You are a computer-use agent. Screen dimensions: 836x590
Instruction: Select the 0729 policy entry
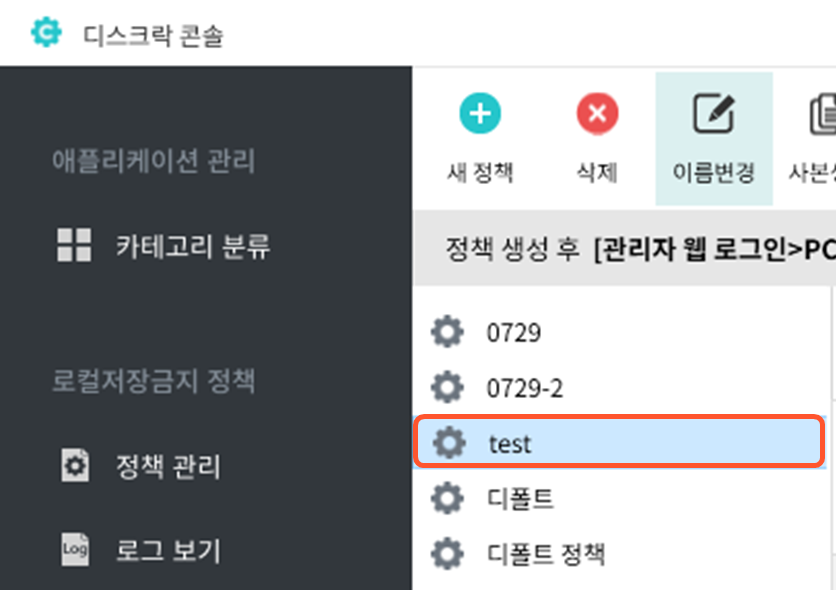tap(620, 332)
